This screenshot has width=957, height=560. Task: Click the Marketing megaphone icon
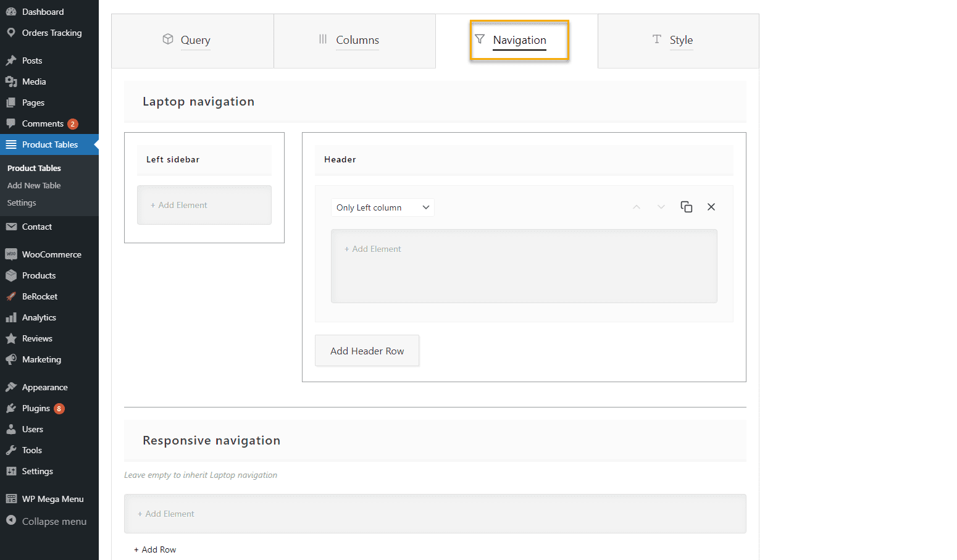(11, 359)
